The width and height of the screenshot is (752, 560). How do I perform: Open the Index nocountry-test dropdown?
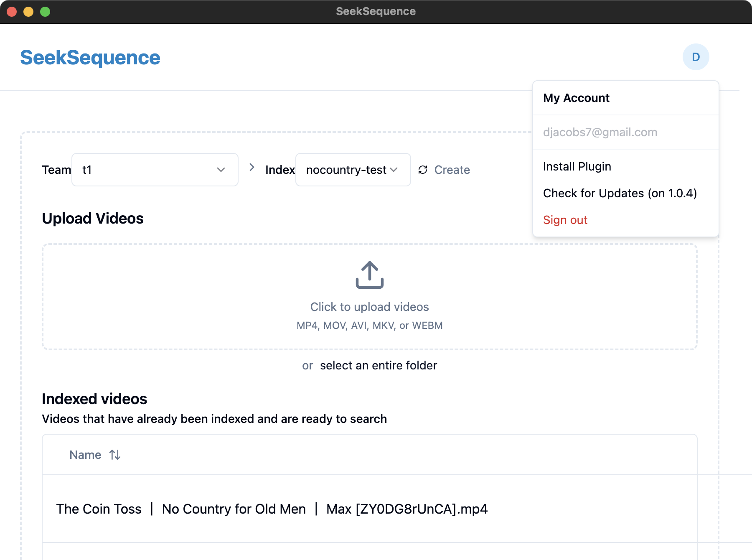pos(353,170)
